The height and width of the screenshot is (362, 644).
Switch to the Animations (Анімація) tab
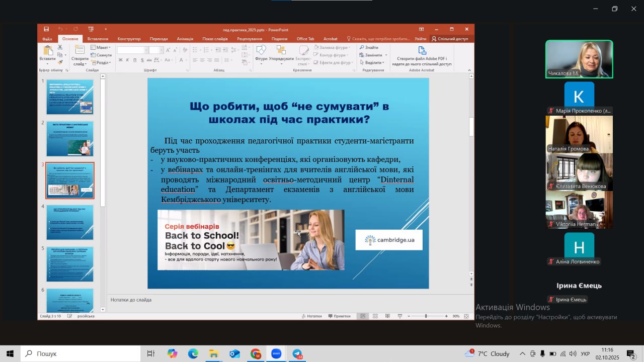185,39
